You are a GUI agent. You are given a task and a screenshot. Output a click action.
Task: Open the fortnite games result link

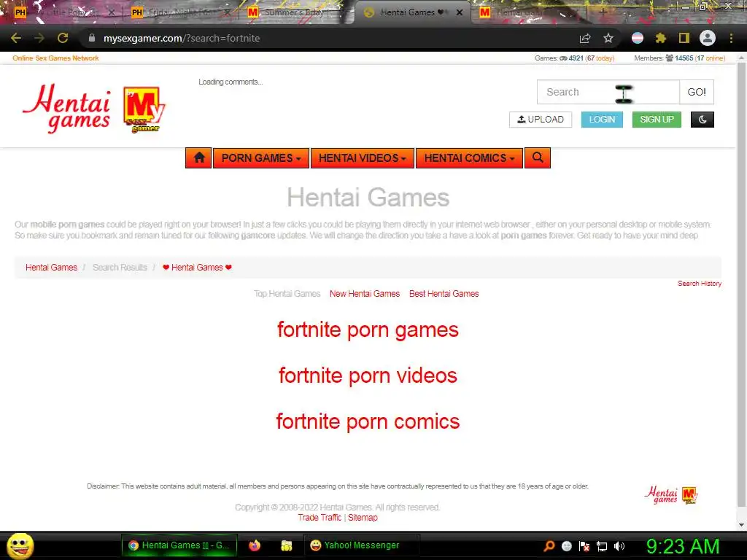pyautogui.click(x=368, y=330)
